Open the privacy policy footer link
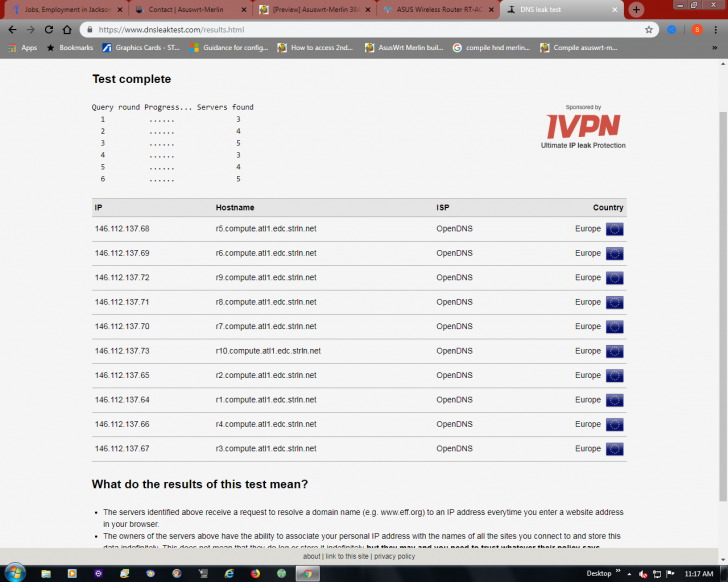The image size is (728, 582). (395, 556)
